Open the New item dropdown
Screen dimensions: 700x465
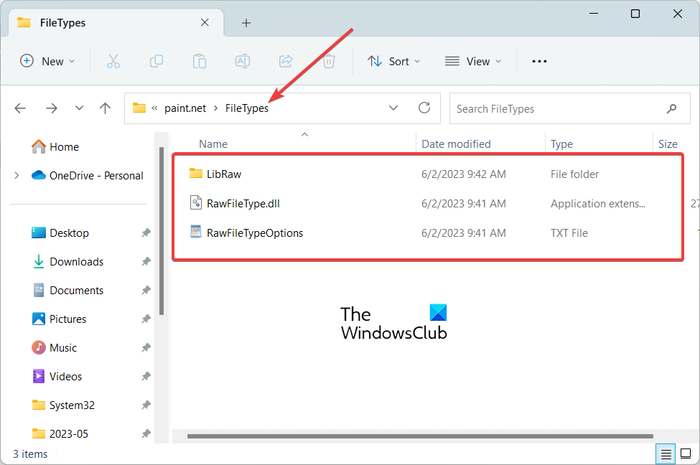coord(47,61)
